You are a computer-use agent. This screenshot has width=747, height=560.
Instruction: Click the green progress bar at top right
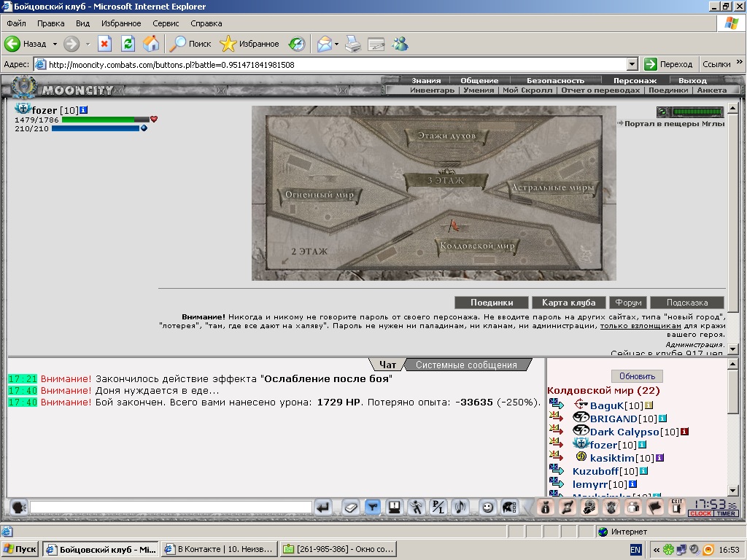click(697, 112)
